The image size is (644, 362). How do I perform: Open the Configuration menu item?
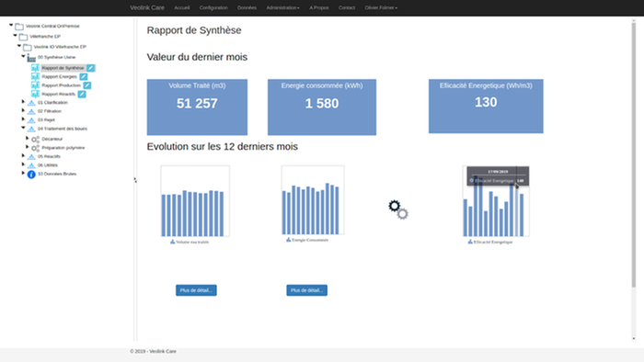coord(213,7)
